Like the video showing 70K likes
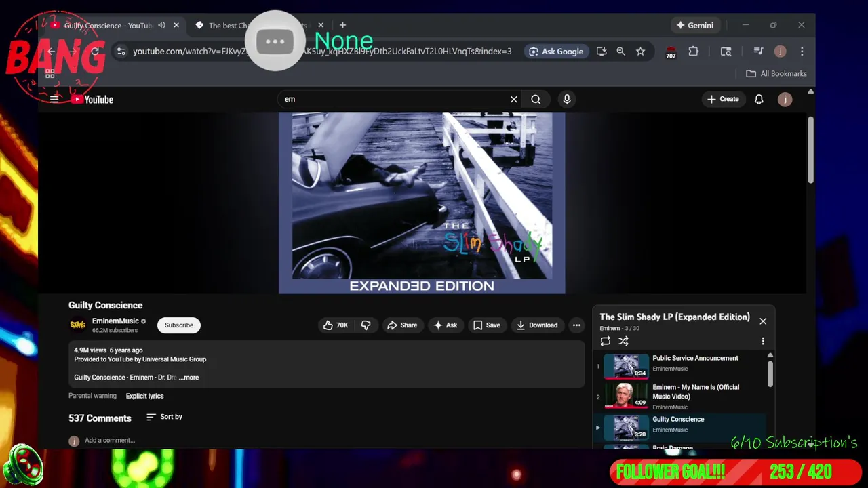This screenshot has height=488, width=868. coord(335,325)
